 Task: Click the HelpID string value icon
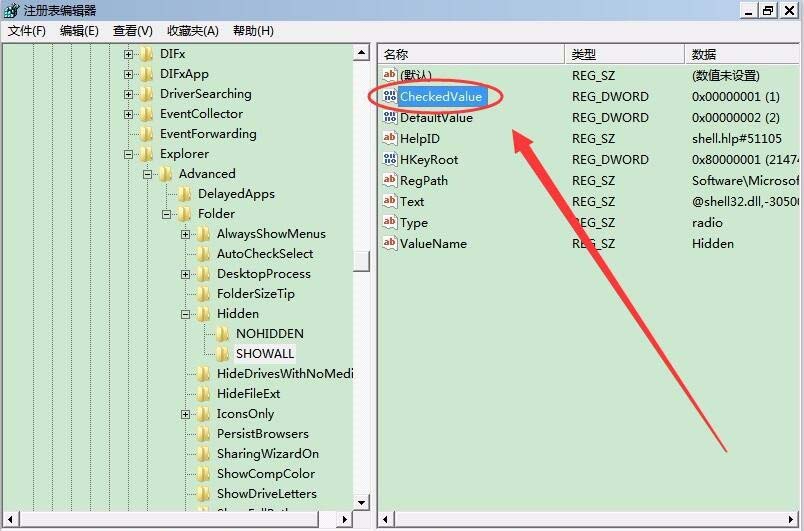pyautogui.click(x=390, y=138)
